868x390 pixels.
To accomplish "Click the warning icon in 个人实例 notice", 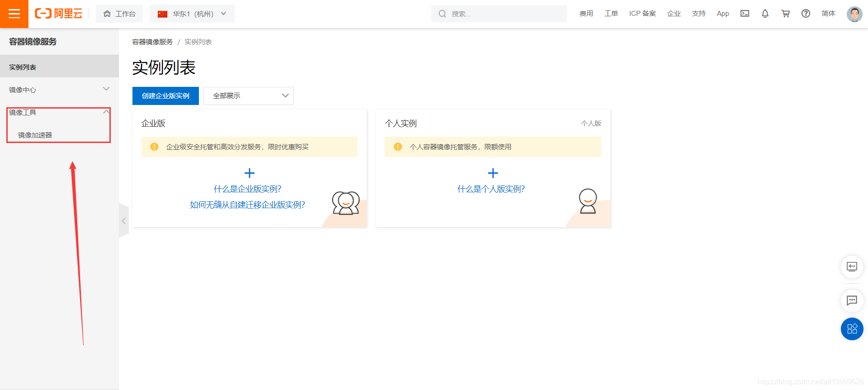I will point(398,147).
